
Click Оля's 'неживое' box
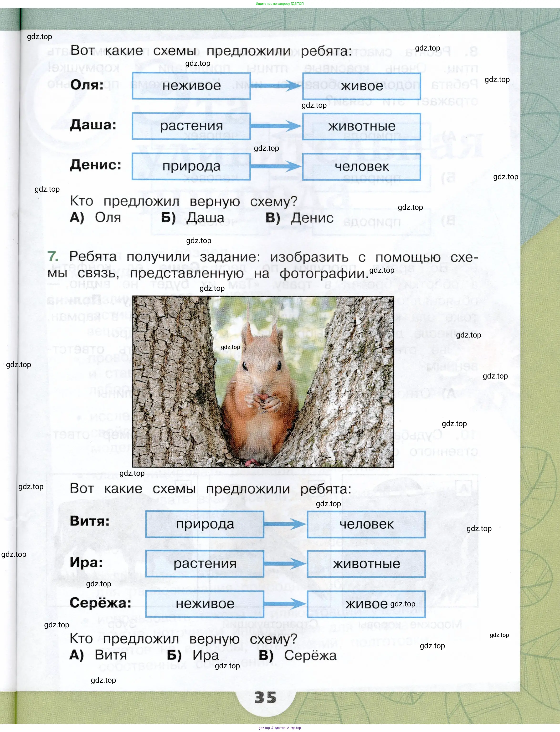191,86
